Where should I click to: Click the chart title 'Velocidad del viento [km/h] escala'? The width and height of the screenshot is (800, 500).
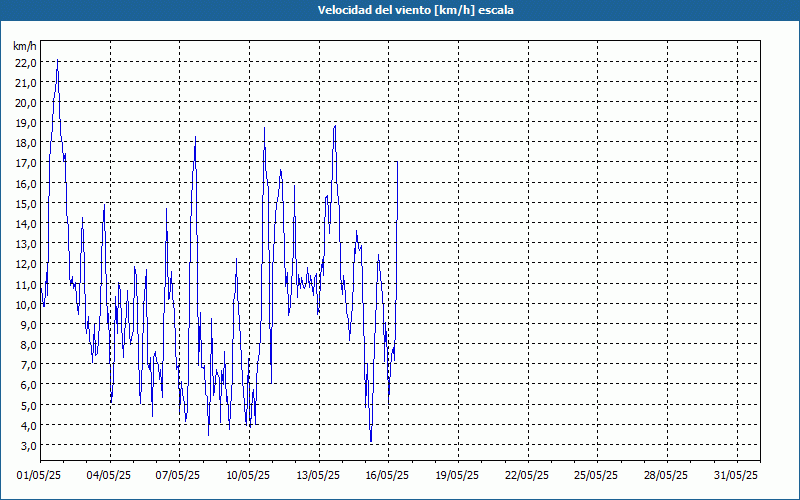(x=415, y=10)
